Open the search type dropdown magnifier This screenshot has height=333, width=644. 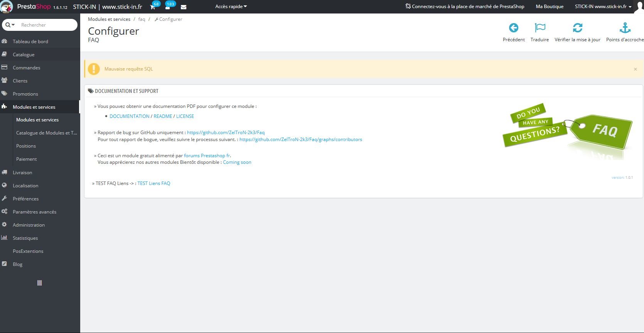click(x=10, y=25)
